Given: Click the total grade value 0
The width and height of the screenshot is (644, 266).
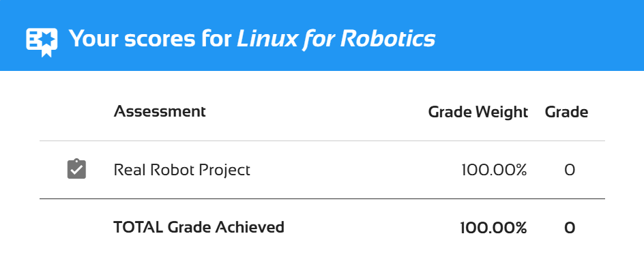Looking at the screenshot, I should click(x=569, y=228).
